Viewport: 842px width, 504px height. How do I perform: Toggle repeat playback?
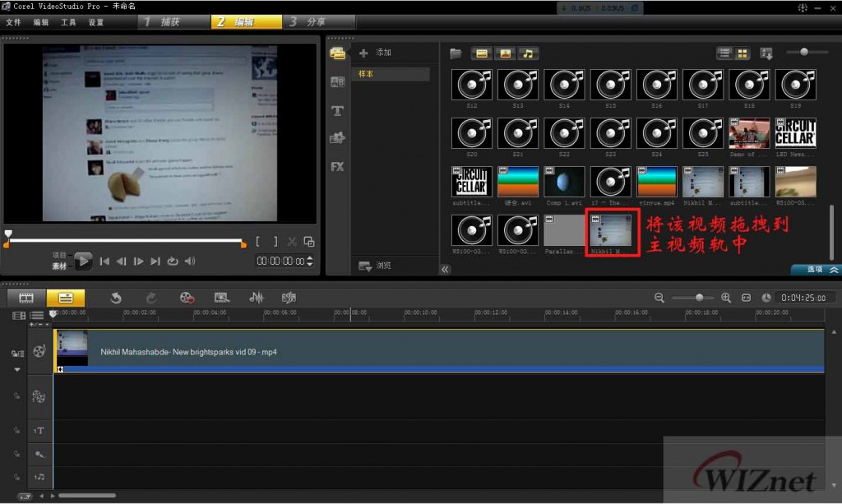173,261
